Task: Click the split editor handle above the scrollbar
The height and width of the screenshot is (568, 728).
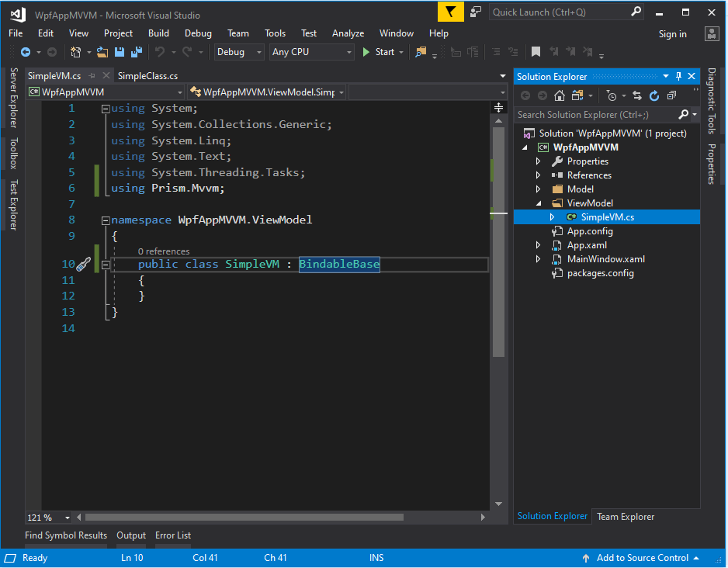Action: tap(498, 108)
